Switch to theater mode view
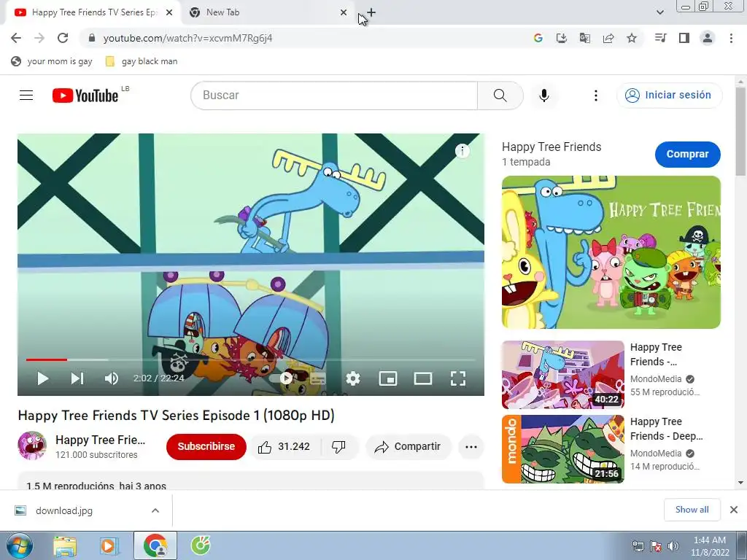The height and width of the screenshot is (560, 747). (x=423, y=378)
